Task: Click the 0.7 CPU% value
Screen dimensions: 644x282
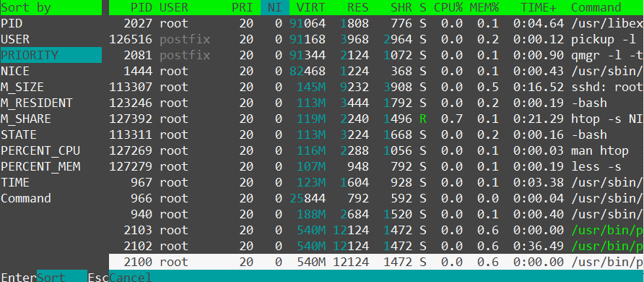Action: (x=452, y=119)
